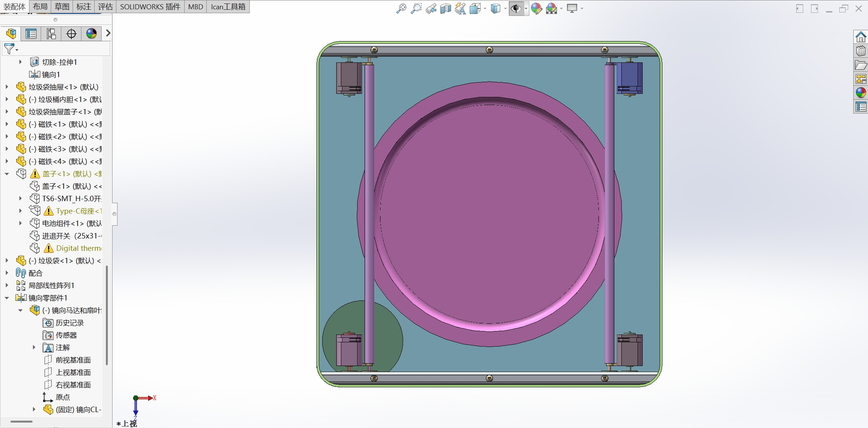
Task: Switch to the DisplayManager tab
Action: [x=92, y=34]
